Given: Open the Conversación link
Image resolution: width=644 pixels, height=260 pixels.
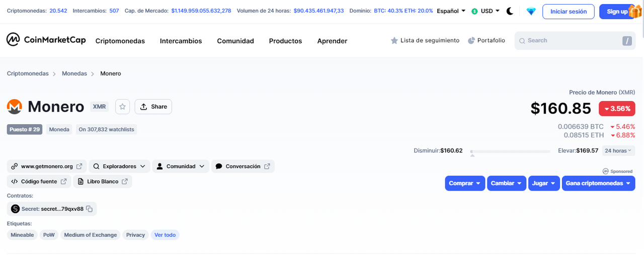Looking at the screenshot, I should click(243, 166).
